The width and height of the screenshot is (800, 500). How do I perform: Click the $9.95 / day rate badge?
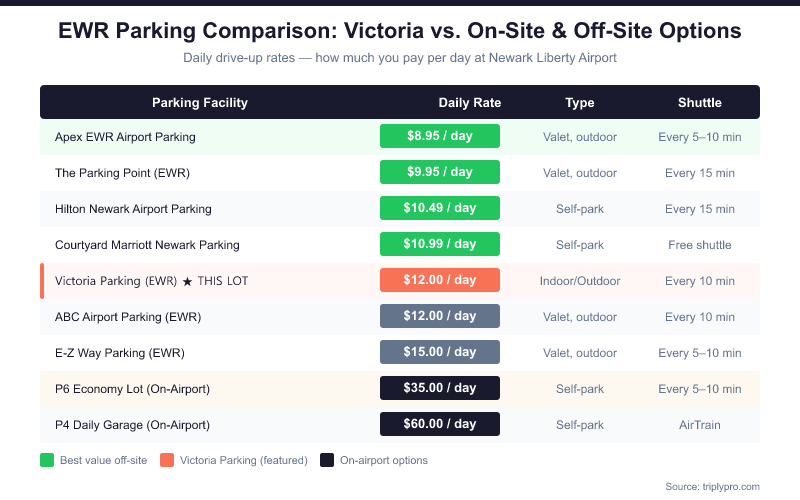(x=440, y=172)
